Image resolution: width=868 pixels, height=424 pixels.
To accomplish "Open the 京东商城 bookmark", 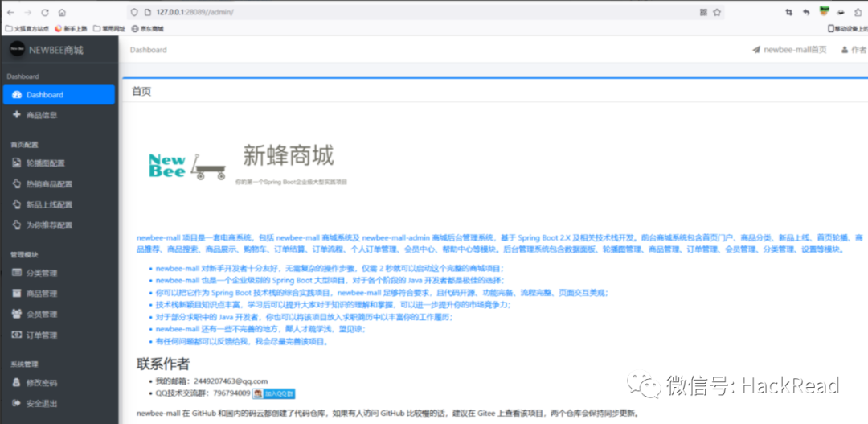I will tap(148, 28).
